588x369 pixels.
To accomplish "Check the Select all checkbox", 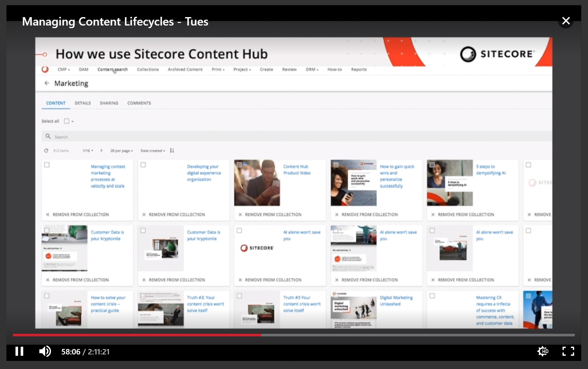I will [66, 121].
